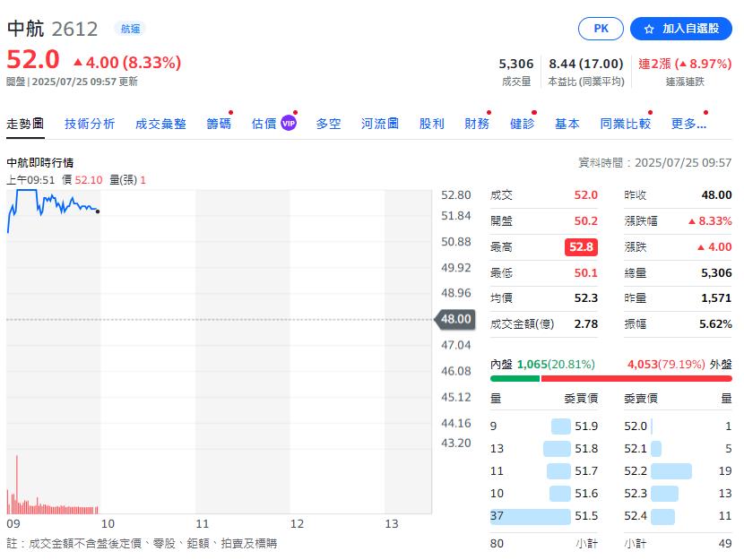Click the 昨量 1,571 value
This screenshot has height=560, width=744.
(716, 298)
